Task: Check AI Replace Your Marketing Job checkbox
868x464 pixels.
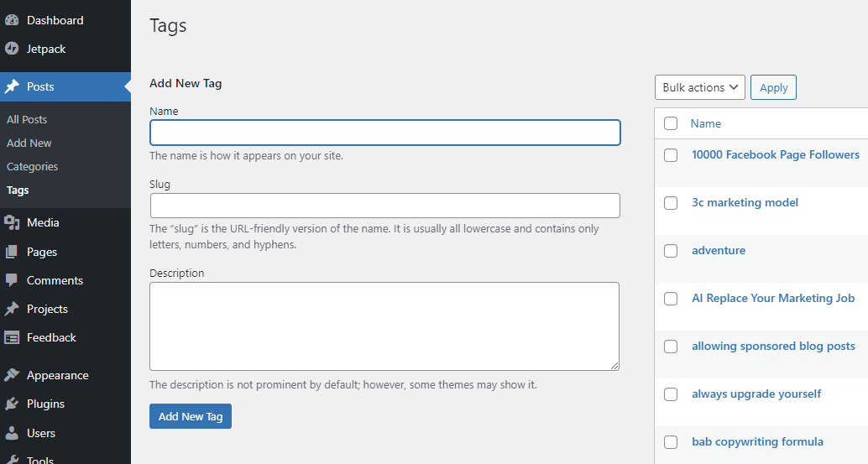Action: (671, 299)
